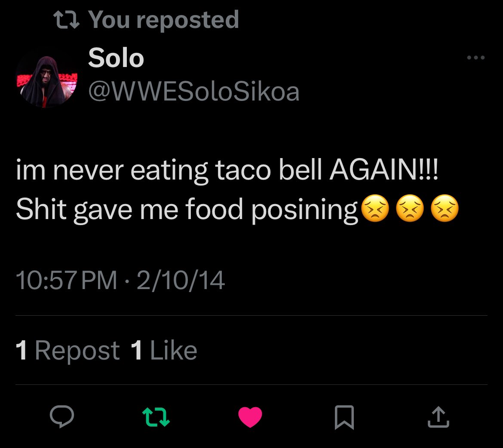View who reposted via "1 Repost"
The width and height of the screenshot is (503, 448).
point(67,350)
